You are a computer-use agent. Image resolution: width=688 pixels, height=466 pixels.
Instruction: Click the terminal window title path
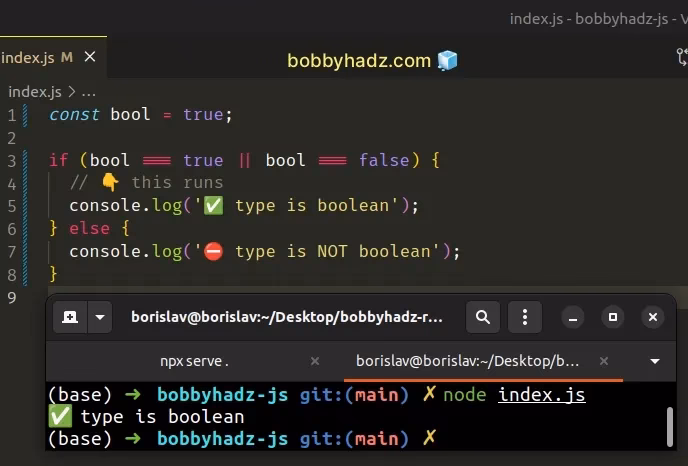tap(287, 317)
